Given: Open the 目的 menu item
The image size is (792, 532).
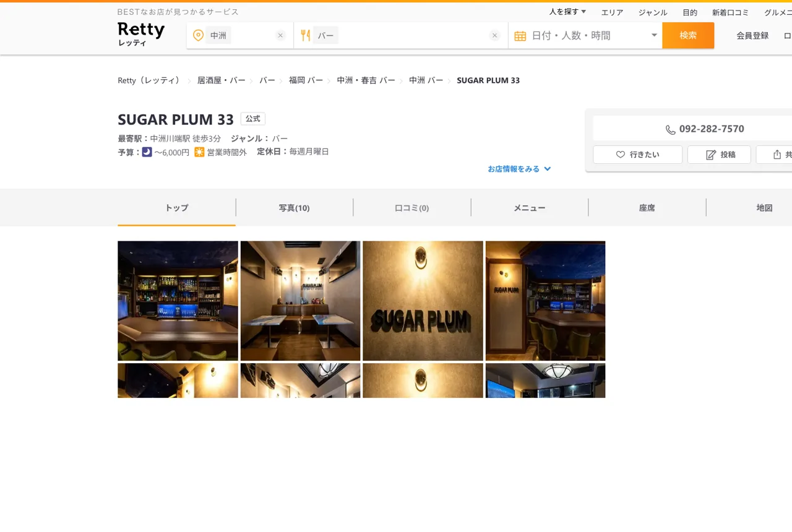Looking at the screenshot, I should point(690,12).
